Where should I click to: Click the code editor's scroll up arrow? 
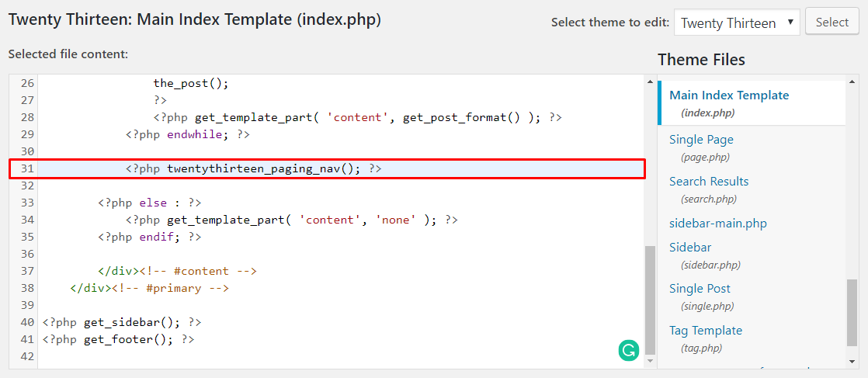(x=650, y=81)
